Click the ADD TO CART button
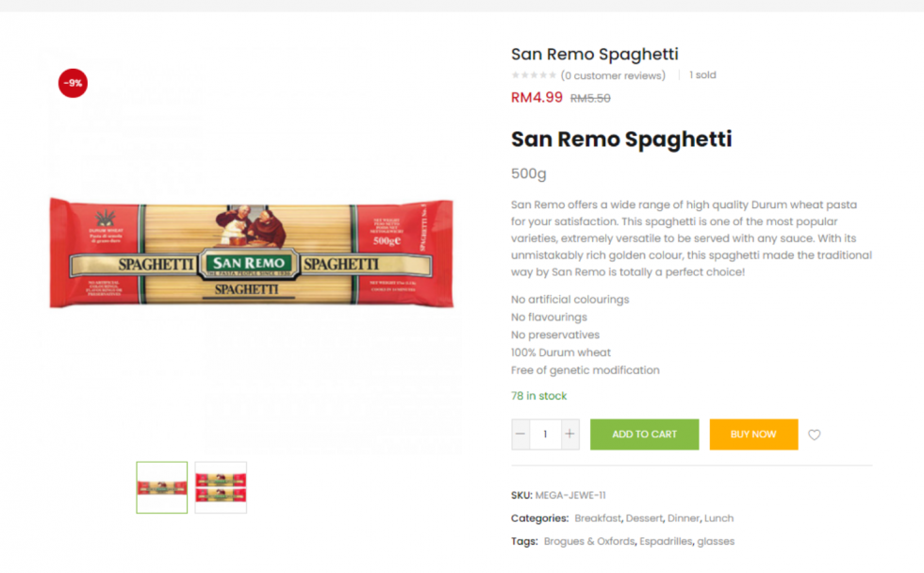The width and height of the screenshot is (924, 573). click(x=644, y=434)
